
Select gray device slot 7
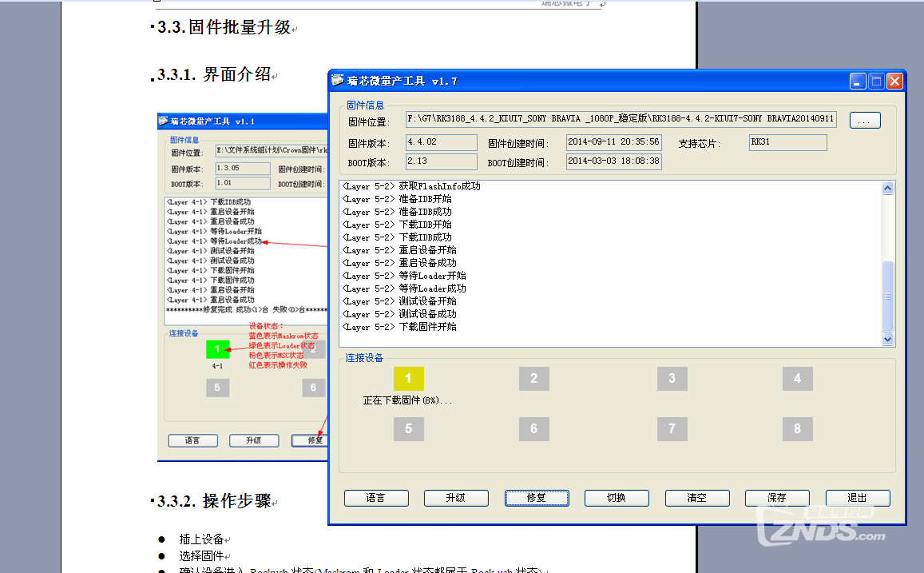click(672, 429)
